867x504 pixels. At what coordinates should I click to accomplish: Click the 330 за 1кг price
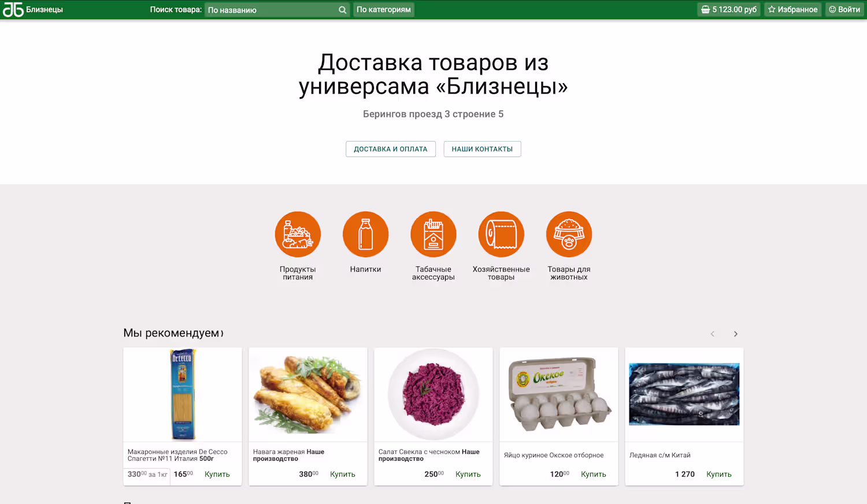pyautogui.click(x=147, y=474)
